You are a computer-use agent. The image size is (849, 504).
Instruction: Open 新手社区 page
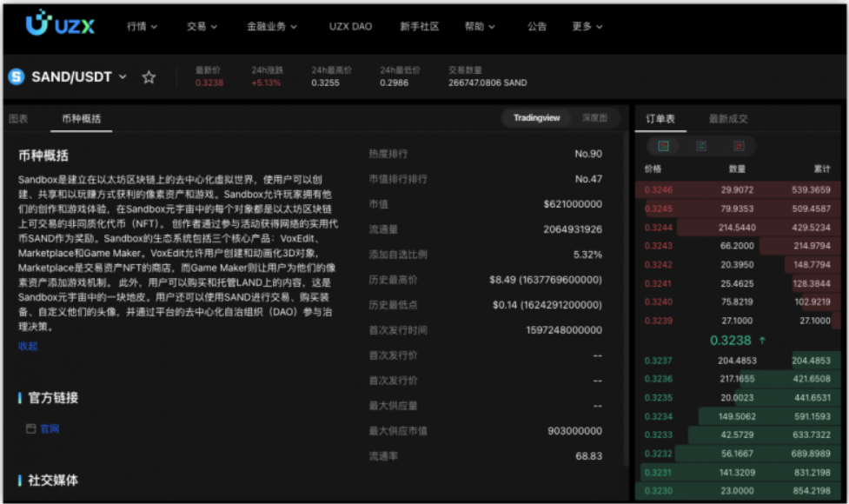[419, 26]
